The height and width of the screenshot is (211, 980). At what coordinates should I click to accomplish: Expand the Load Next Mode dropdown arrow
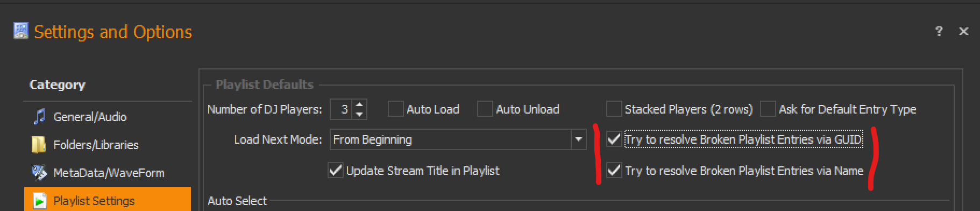(579, 139)
